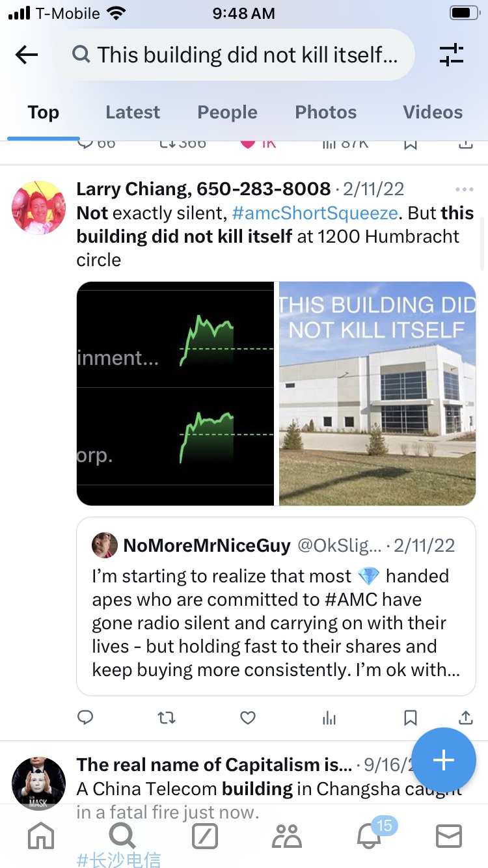The height and width of the screenshot is (868, 488).
Task: Open search filter settings icon
Action: click(451, 55)
